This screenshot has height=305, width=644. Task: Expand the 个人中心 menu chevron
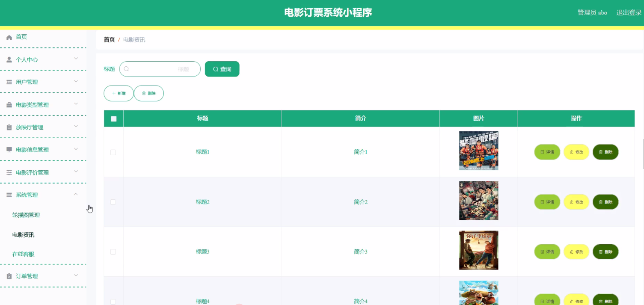[76, 59]
